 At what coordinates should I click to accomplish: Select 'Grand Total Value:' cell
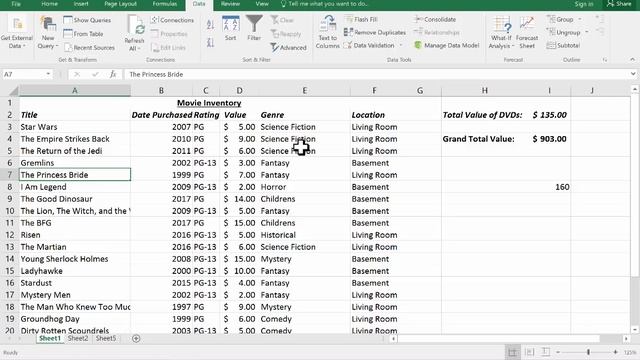tap(484, 139)
